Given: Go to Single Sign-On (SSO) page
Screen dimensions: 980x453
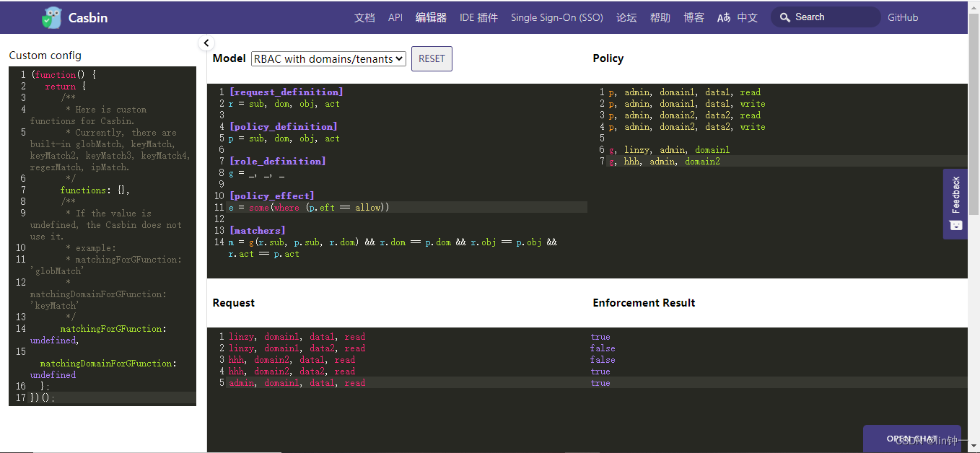Looking at the screenshot, I should (x=556, y=17).
